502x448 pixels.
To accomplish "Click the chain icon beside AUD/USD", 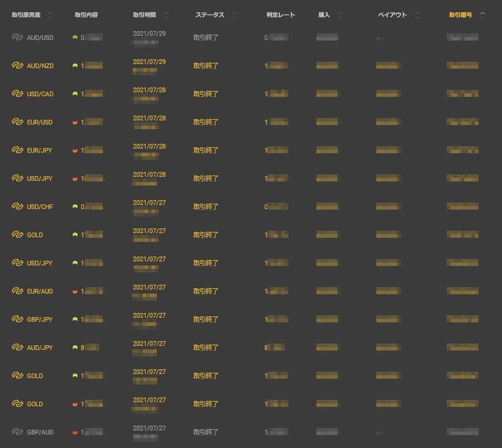I will pos(17,38).
